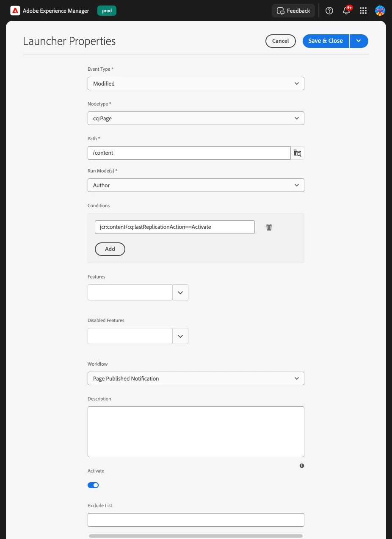
Task: Open the Workflow dropdown
Action: click(196, 378)
